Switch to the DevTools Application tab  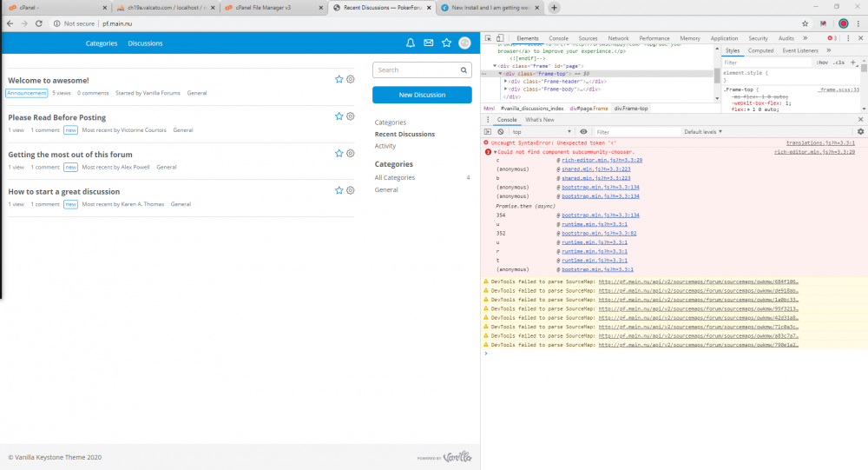pos(724,38)
